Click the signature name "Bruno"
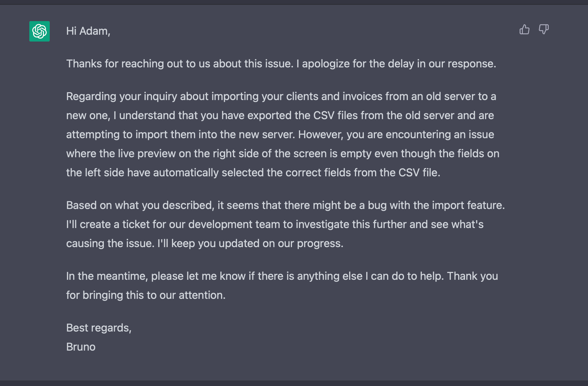The image size is (588, 386). click(81, 347)
